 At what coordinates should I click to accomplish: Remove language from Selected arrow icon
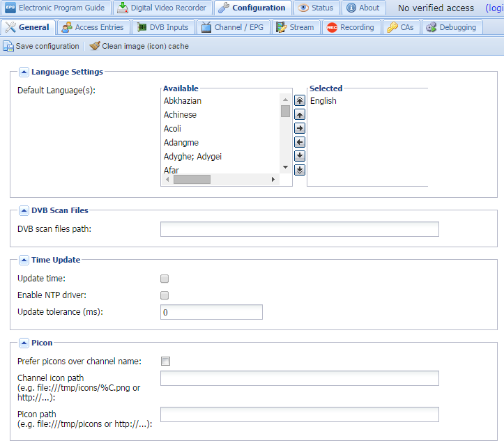point(300,142)
